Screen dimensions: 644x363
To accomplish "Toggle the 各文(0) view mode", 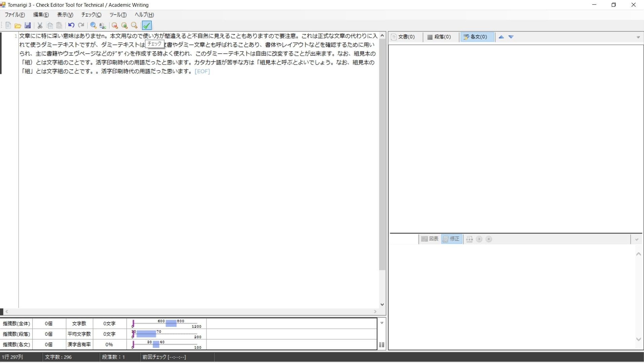I will point(477,37).
